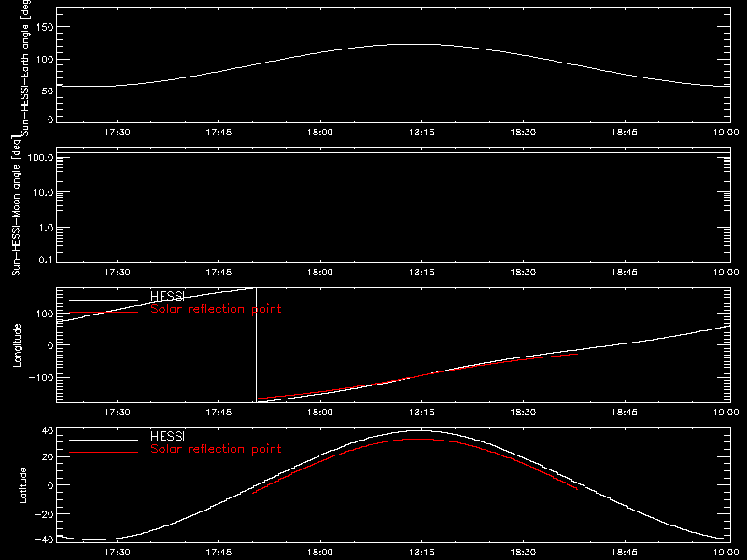Click red legend line sample in Latitude plot
Image resolution: width=747 pixels, height=560 pixels.
click(104, 453)
